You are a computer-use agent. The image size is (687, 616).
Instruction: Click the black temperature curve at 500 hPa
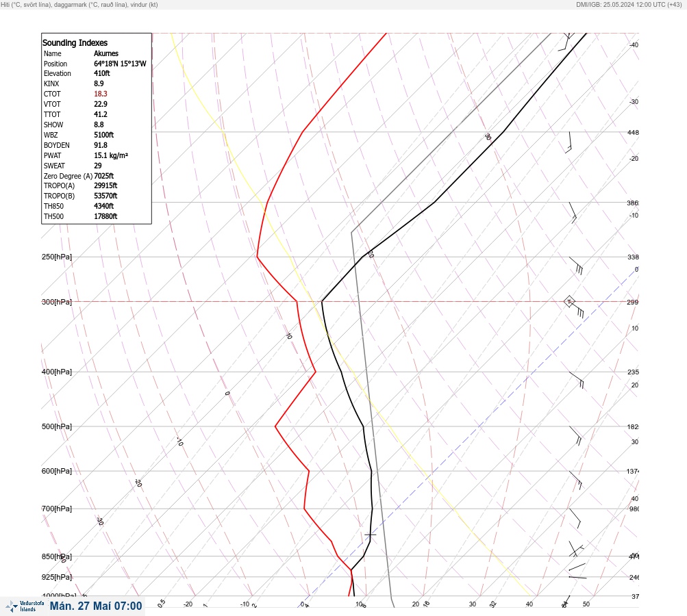[363, 426]
